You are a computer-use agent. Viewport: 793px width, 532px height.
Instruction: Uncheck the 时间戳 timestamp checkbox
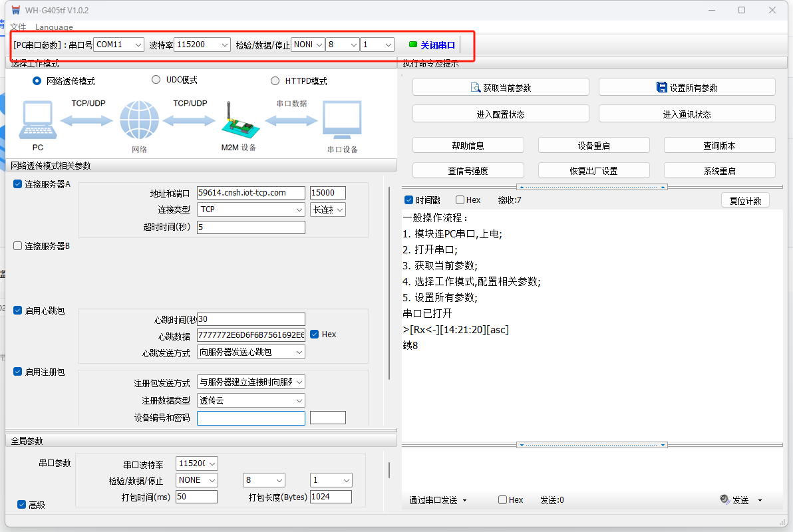point(409,200)
